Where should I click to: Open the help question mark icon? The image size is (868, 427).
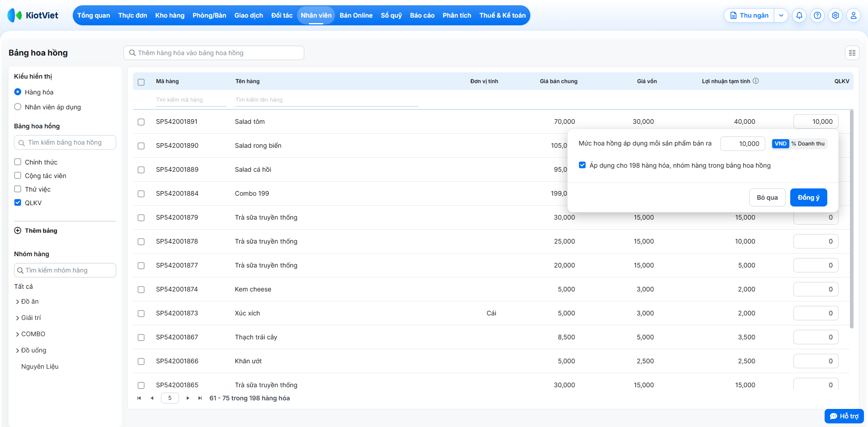(817, 15)
